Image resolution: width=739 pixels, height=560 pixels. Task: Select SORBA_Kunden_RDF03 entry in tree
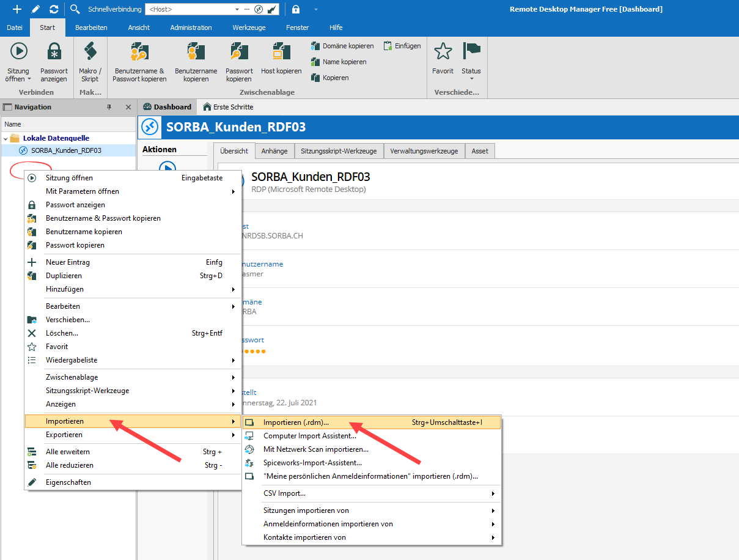66,150
